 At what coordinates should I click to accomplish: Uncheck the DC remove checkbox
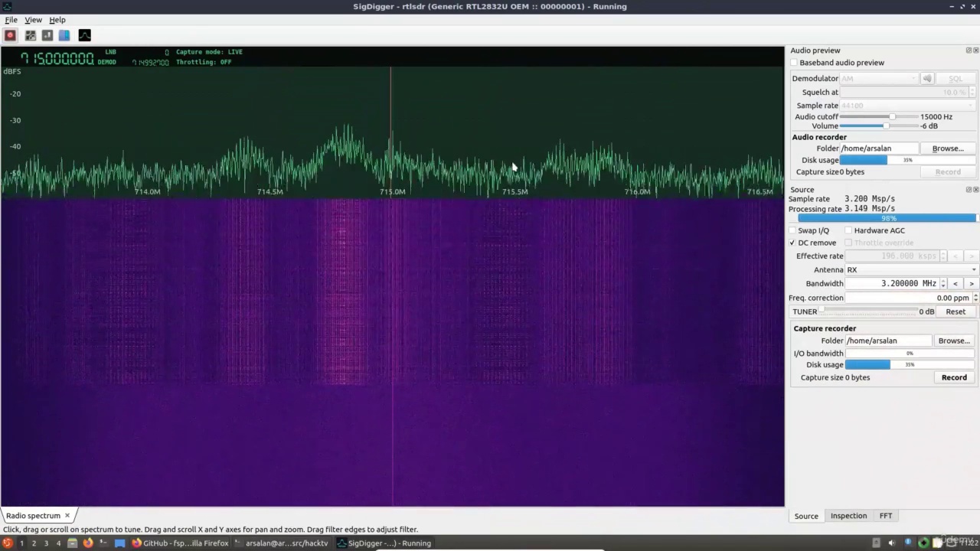[793, 243]
